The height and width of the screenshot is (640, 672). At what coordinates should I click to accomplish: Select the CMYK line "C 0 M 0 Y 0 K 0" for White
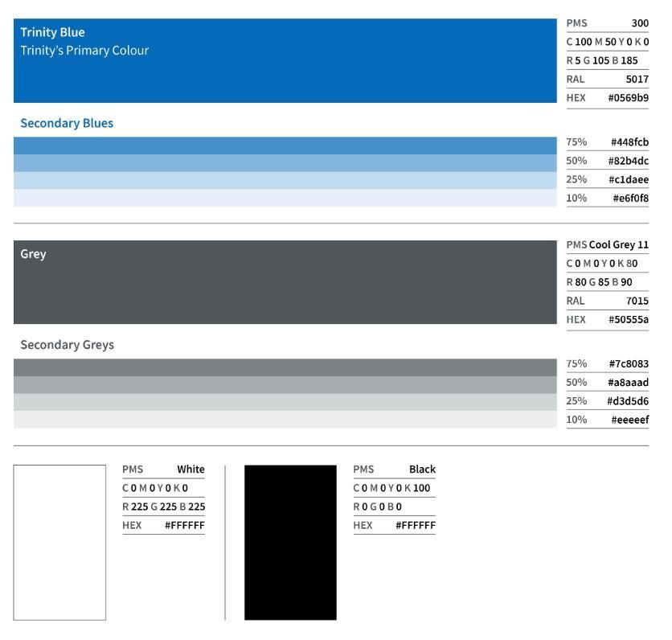click(x=155, y=488)
